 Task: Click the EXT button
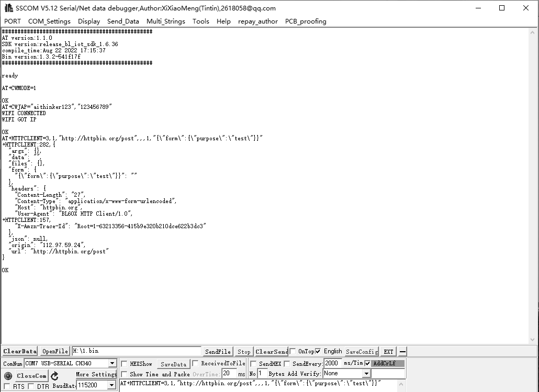(388, 351)
